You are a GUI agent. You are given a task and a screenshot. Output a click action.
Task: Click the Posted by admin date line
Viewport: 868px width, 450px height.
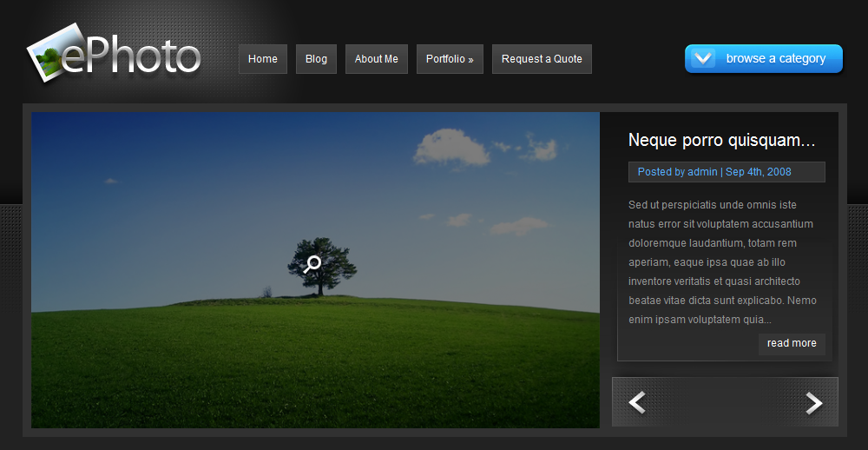(727, 172)
